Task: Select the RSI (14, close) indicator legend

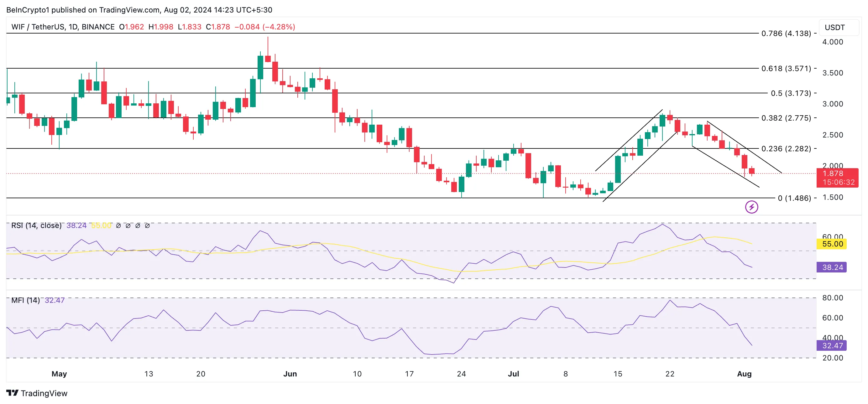Action: [36, 225]
